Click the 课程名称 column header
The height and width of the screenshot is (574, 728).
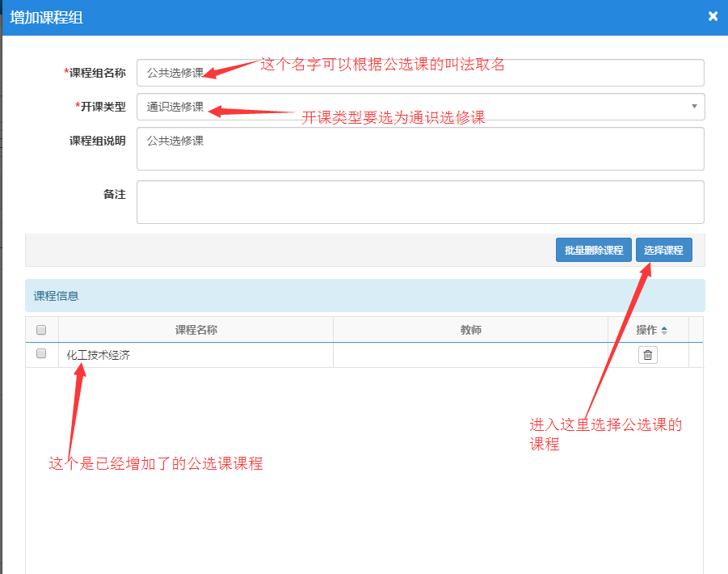(x=196, y=330)
